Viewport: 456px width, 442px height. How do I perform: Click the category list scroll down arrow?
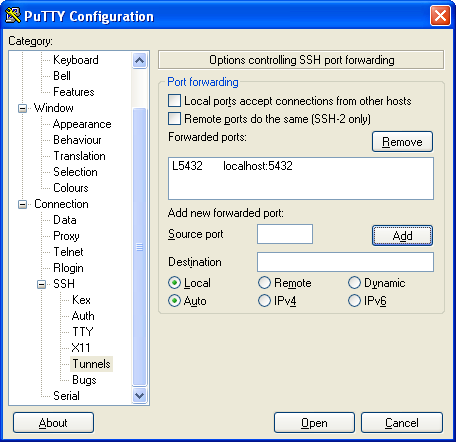(139, 396)
